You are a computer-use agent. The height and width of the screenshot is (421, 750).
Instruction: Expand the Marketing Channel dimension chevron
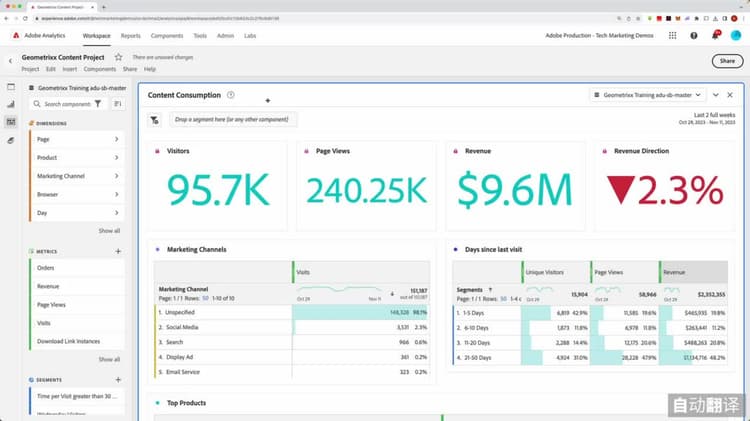coord(117,176)
